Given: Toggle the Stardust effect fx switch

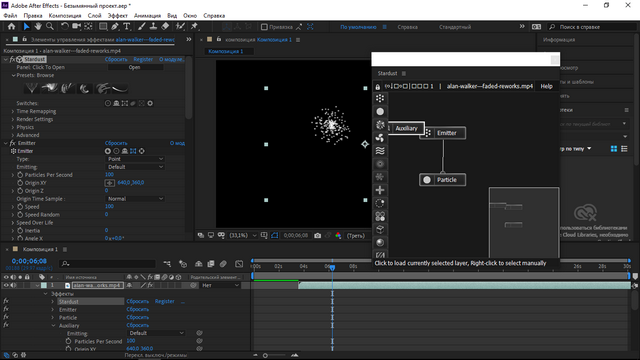Looking at the screenshot, I should click(12, 59).
